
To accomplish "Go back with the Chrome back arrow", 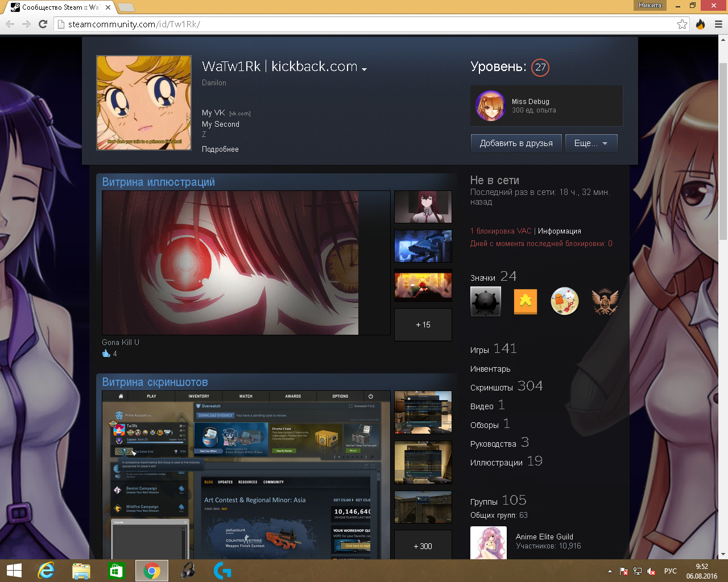I will click(x=10, y=24).
